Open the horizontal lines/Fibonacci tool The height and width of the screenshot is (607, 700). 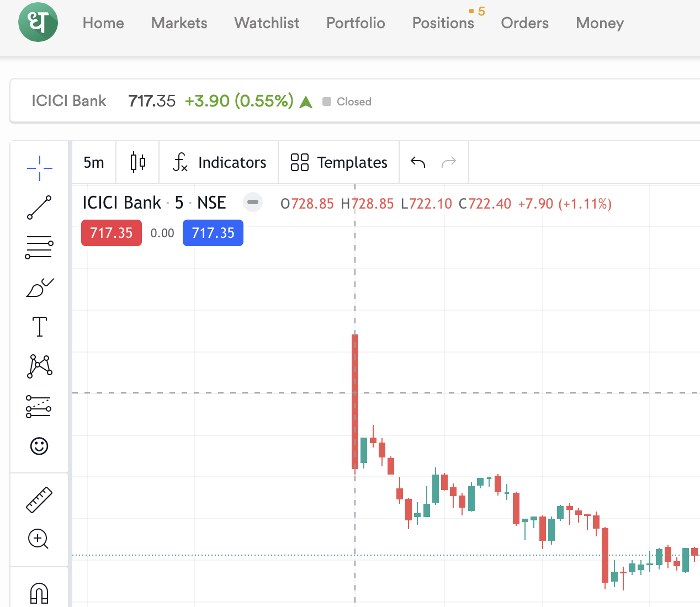point(39,247)
